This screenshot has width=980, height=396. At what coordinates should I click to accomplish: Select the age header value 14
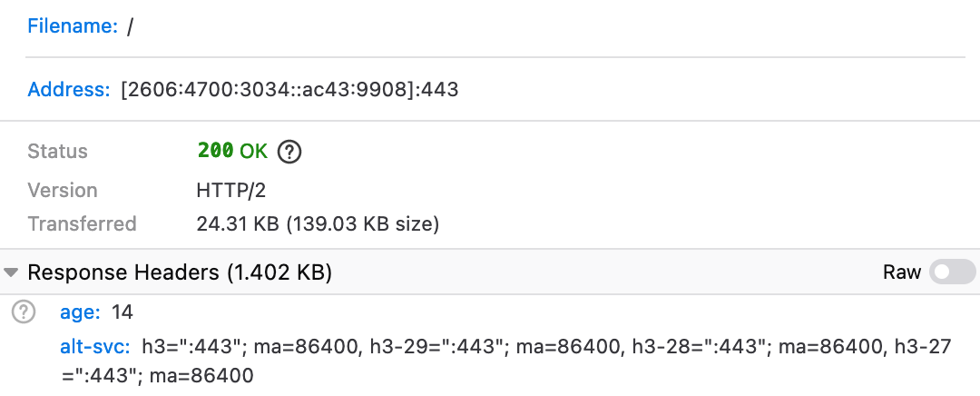pos(122,313)
